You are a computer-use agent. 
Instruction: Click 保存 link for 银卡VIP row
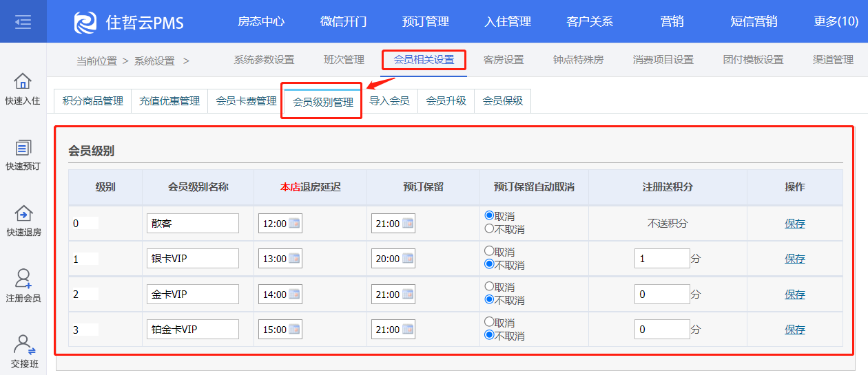pos(795,259)
